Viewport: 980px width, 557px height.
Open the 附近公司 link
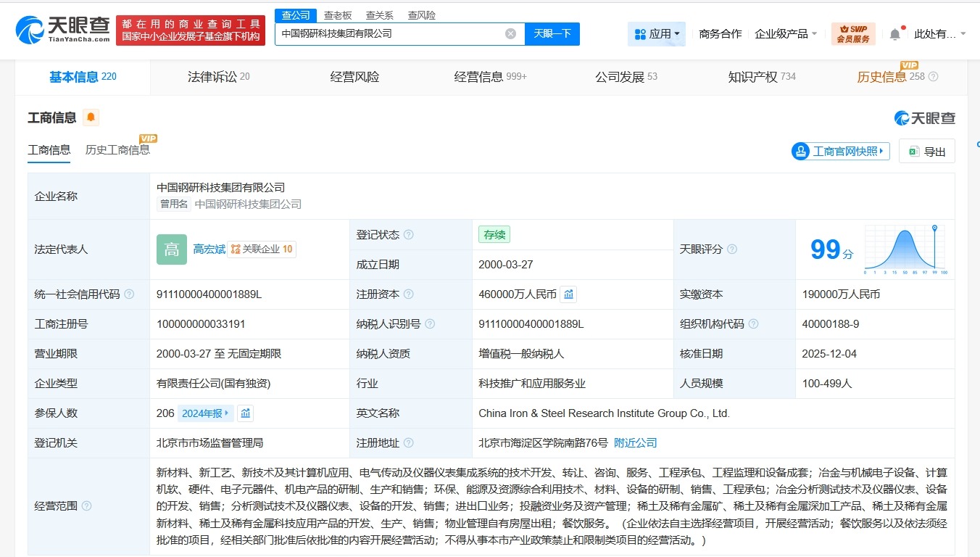(635, 442)
